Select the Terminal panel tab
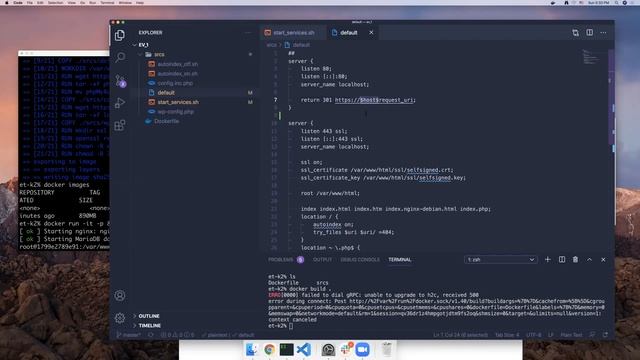 click(400, 260)
